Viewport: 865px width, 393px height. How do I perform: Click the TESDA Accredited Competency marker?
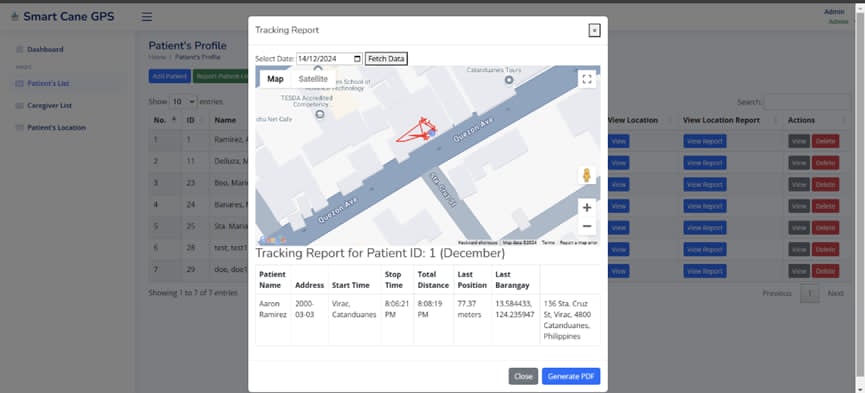pos(319,114)
